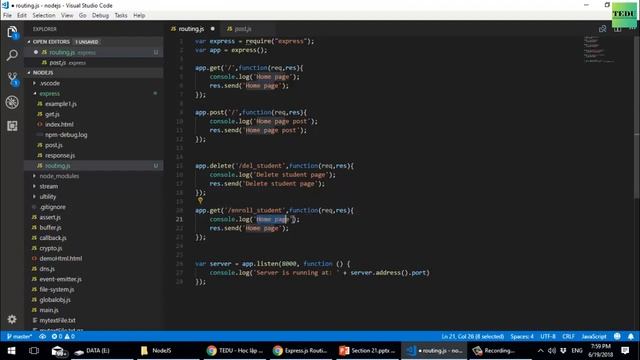Image resolution: width=640 pixels, height=360 pixels.
Task: Open the View menu
Action: click(x=67, y=16)
